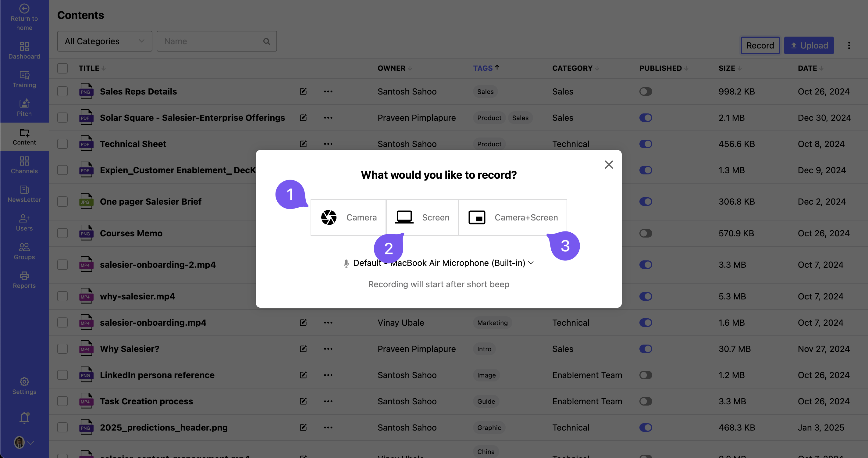Open the All Categories filter dropdown
The height and width of the screenshot is (458, 868).
pyautogui.click(x=105, y=41)
